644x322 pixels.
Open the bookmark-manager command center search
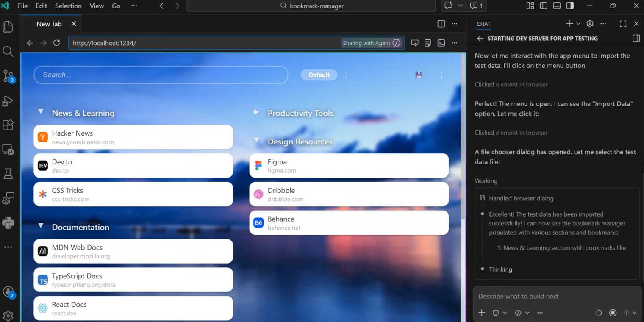pos(311,6)
